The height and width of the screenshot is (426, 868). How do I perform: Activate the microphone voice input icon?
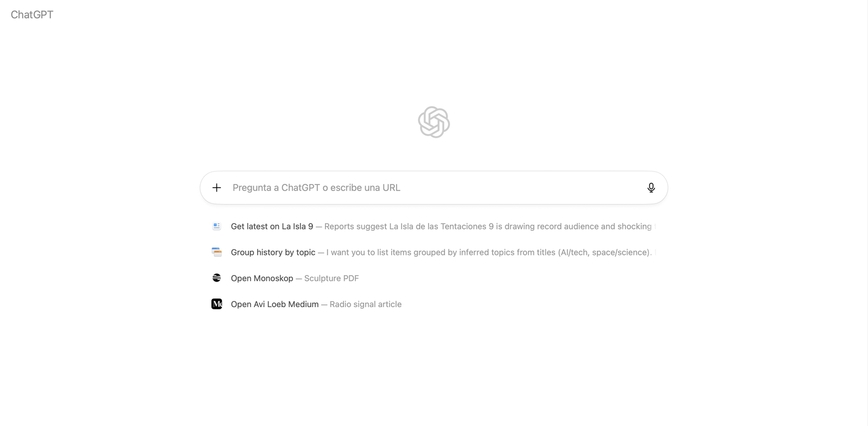(651, 188)
